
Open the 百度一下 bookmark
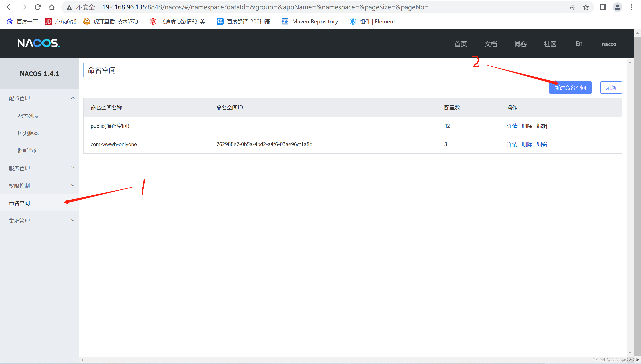click(x=22, y=22)
